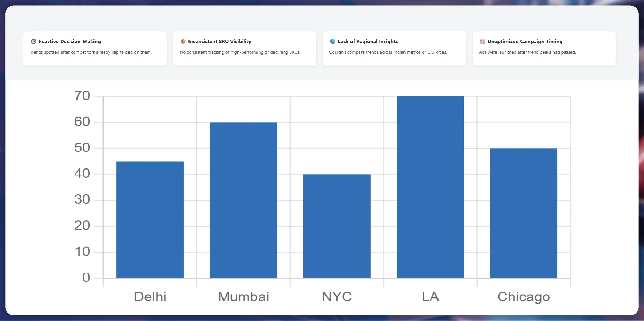The image size is (644, 321).
Task: Click the text about comparing Indian metros trends
Action: pos(388,52)
